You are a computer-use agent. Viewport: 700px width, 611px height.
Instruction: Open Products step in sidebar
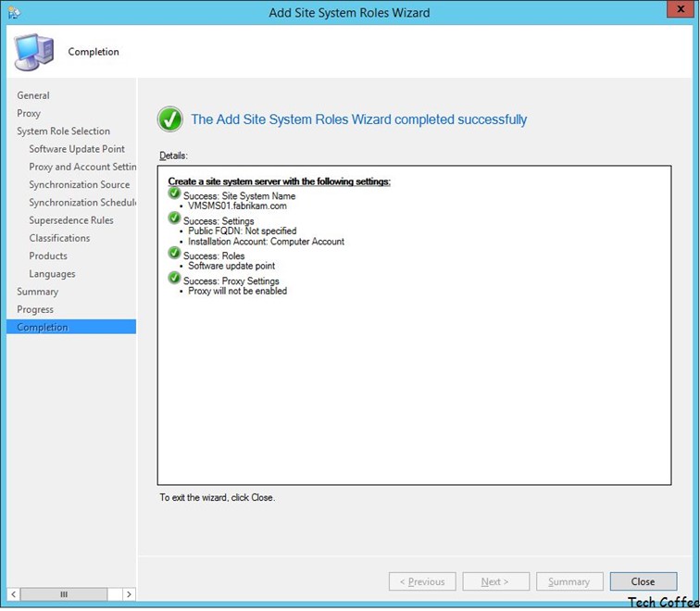[48, 256]
